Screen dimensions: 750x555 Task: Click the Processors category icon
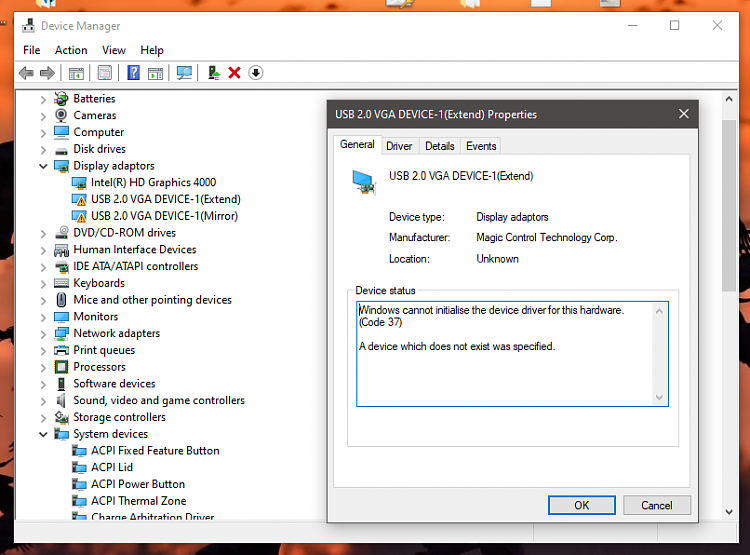pos(61,367)
